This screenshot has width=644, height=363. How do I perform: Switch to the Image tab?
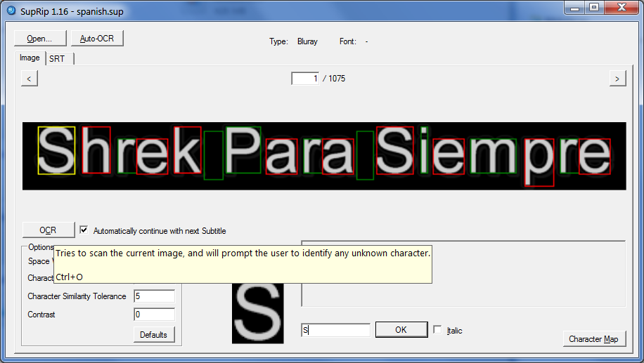click(30, 58)
